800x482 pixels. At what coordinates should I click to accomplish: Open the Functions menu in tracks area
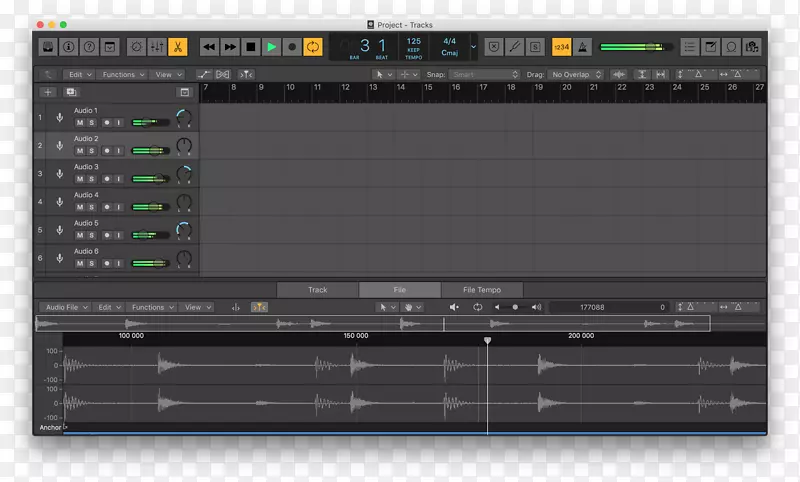(122, 75)
